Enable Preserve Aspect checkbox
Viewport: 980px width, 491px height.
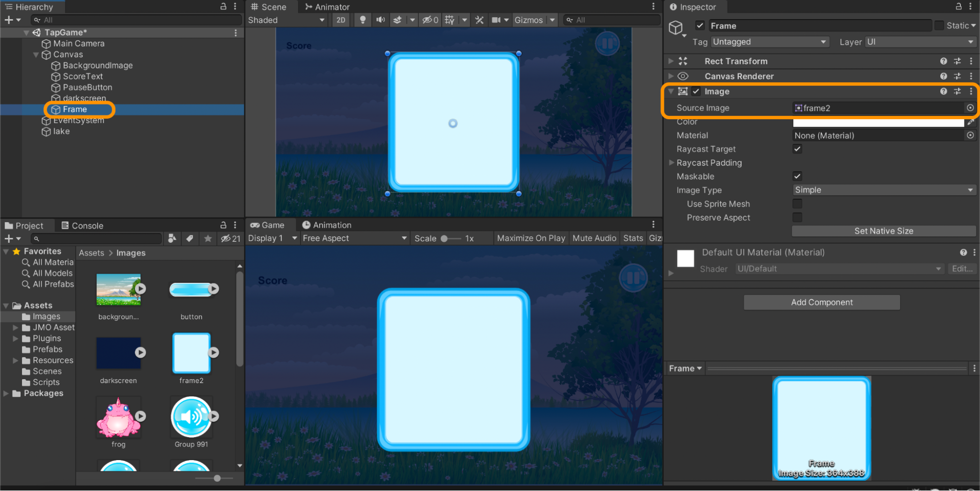(798, 217)
